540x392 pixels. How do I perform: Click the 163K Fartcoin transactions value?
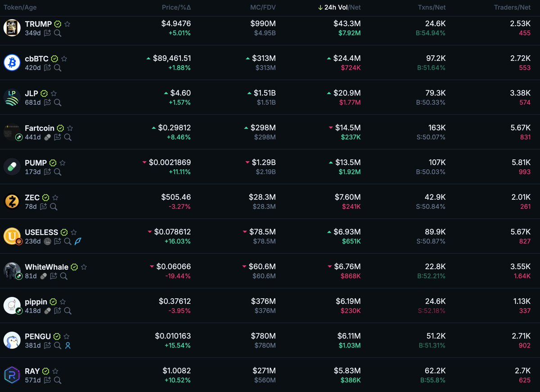click(436, 128)
